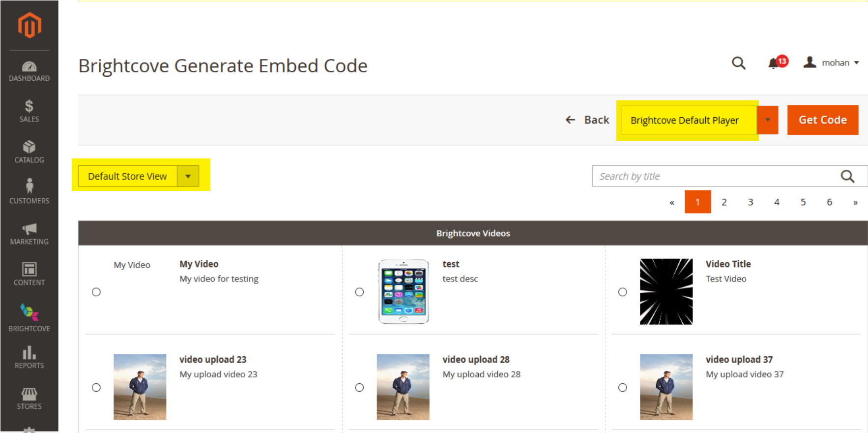Open the Dashboard sidebar icon

(29, 66)
